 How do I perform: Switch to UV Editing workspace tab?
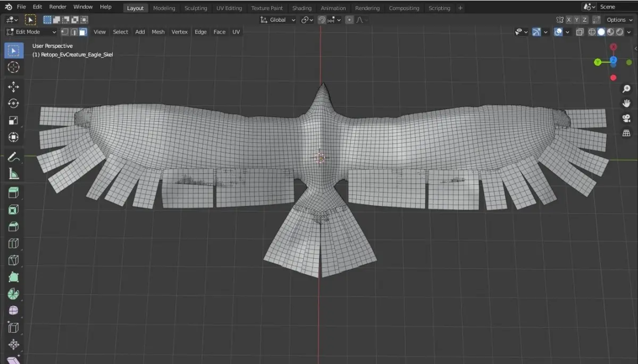coord(229,8)
